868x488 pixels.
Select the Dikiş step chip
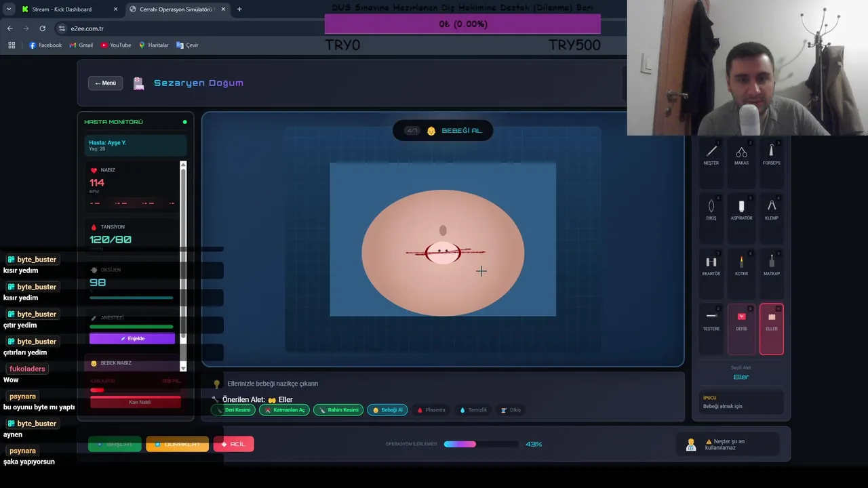[511, 410]
